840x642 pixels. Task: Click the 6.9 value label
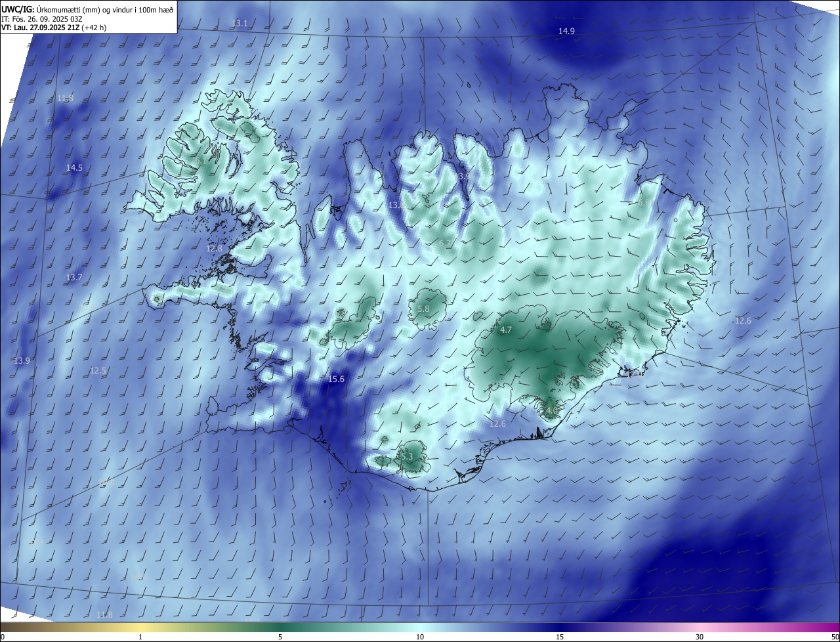point(644,203)
